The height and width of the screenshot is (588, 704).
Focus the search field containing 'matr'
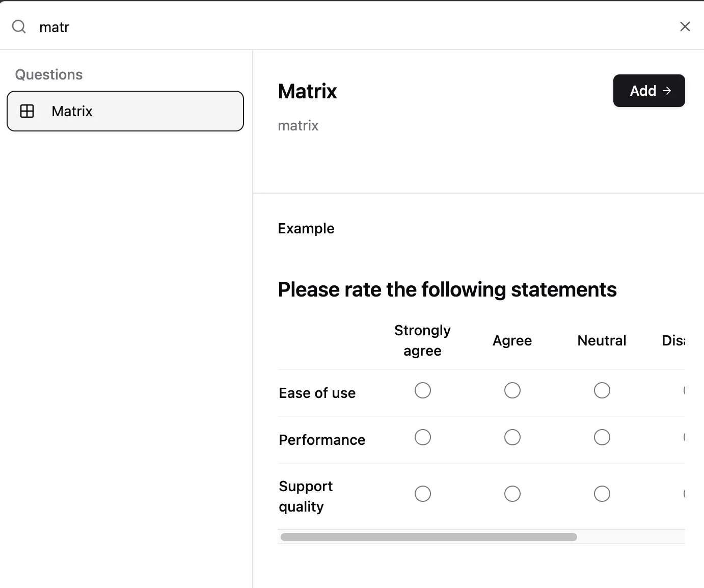click(x=351, y=26)
